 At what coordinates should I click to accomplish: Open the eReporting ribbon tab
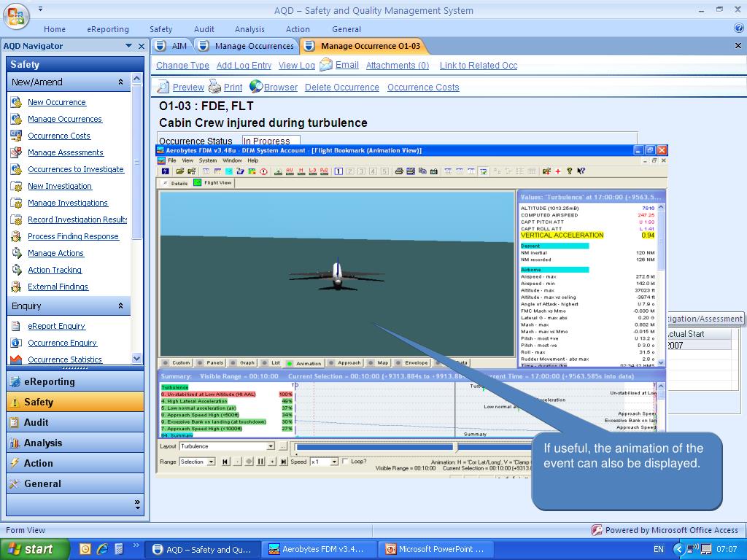click(x=108, y=29)
